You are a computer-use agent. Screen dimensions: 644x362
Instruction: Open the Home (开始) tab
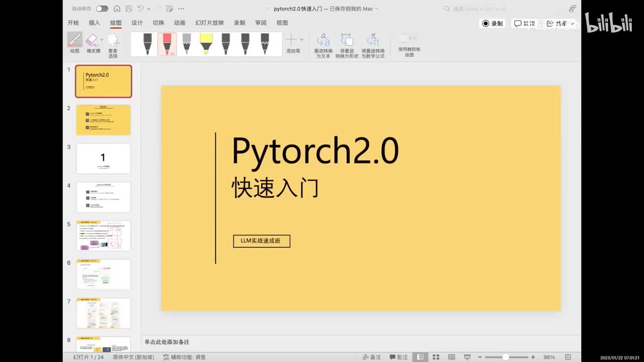[x=73, y=23]
